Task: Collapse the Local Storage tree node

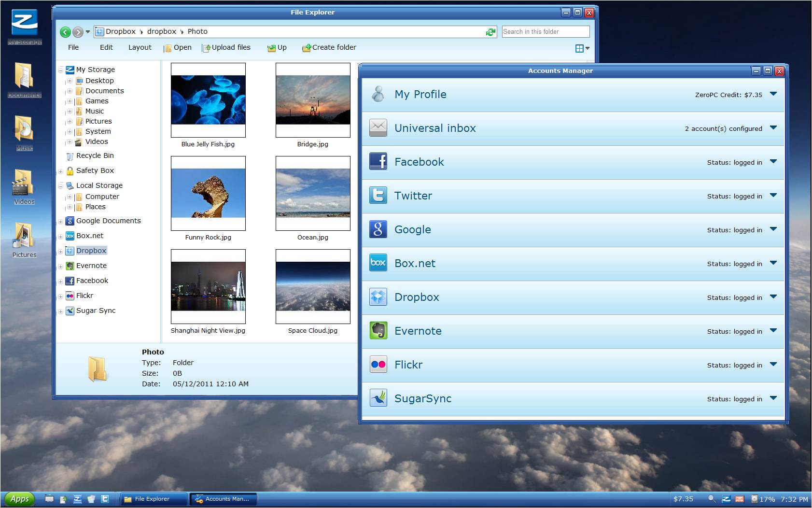Action: [61, 186]
